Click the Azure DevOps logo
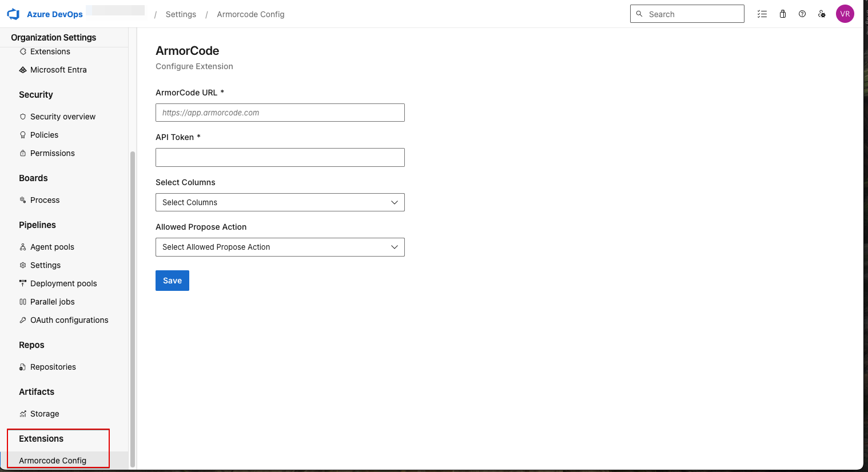Screen dimensions: 868x472 point(13,14)
